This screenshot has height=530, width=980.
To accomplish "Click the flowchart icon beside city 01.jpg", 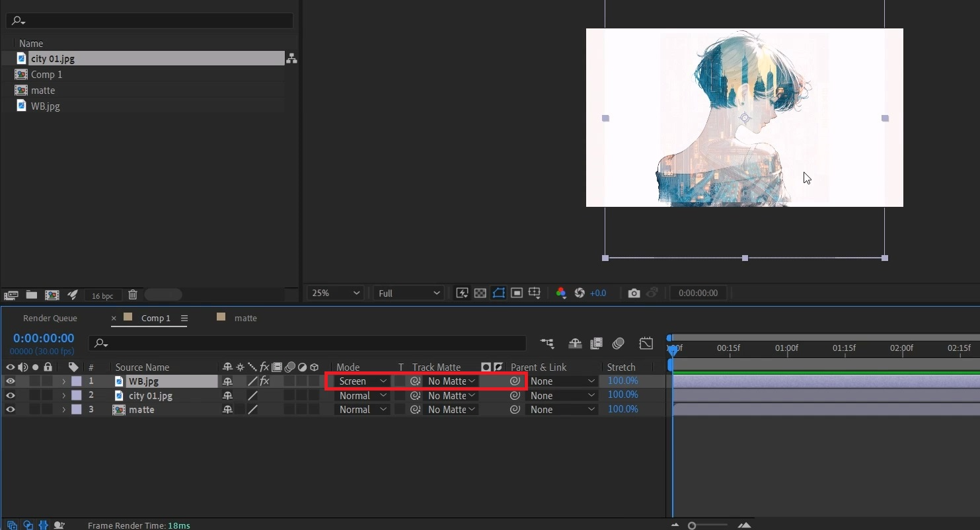I will coord(291,59).
